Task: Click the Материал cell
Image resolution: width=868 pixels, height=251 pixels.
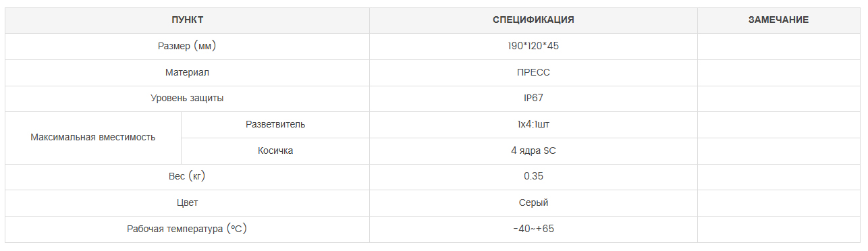Action: point(187,72)
